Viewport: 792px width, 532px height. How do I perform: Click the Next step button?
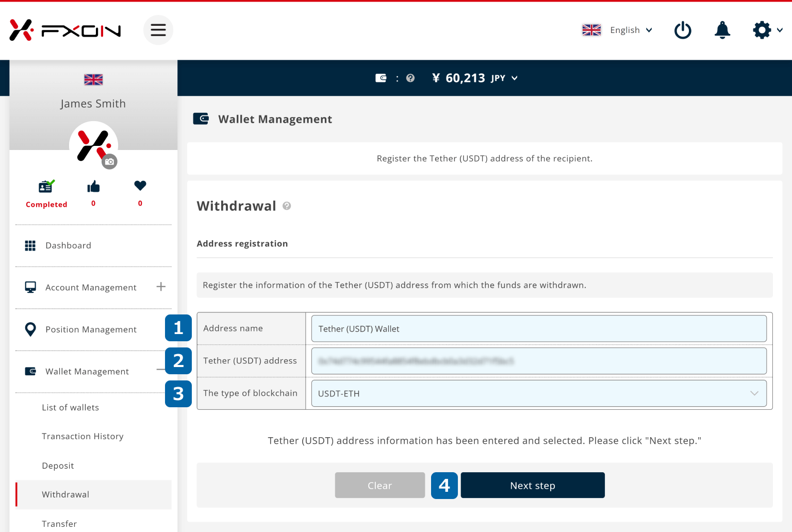pyautogui.click(x=533, y=485)
